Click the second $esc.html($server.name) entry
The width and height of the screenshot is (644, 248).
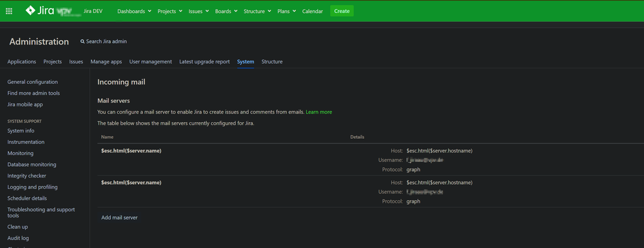132,182
